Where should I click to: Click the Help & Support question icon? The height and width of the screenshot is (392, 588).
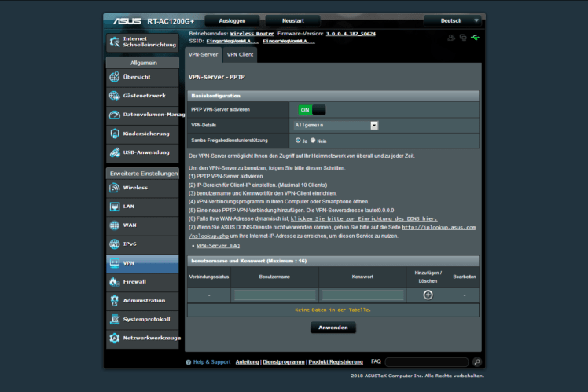189,362
